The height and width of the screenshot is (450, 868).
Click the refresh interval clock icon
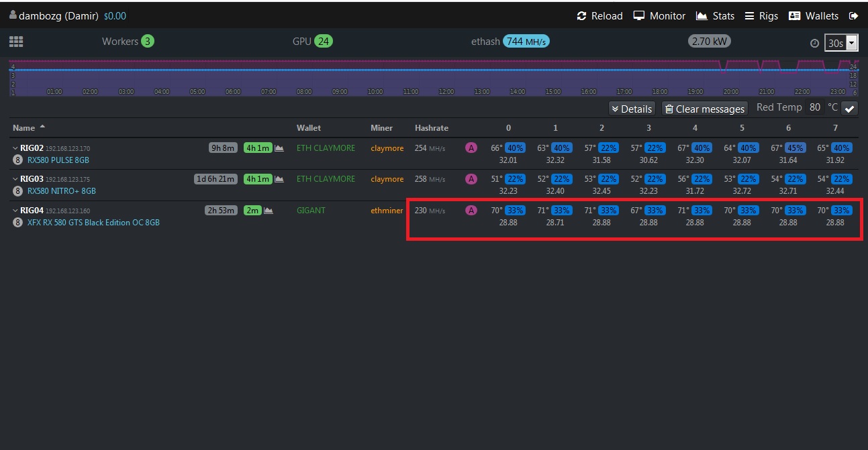(x=814, y=43)
